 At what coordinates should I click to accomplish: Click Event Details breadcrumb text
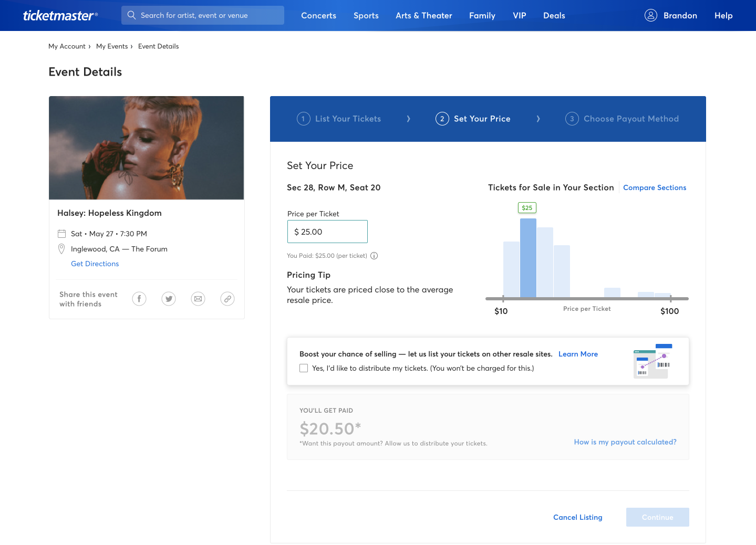pos(158,46)
